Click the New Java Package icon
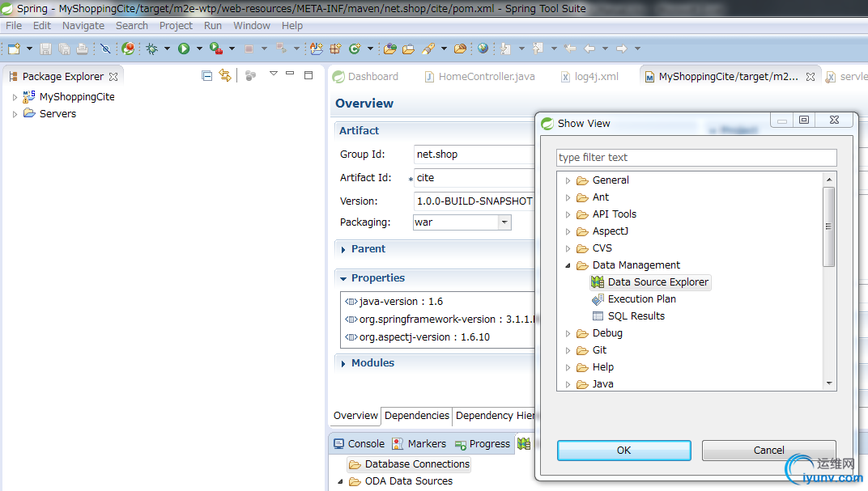868x491 pixels. (335, 49)
